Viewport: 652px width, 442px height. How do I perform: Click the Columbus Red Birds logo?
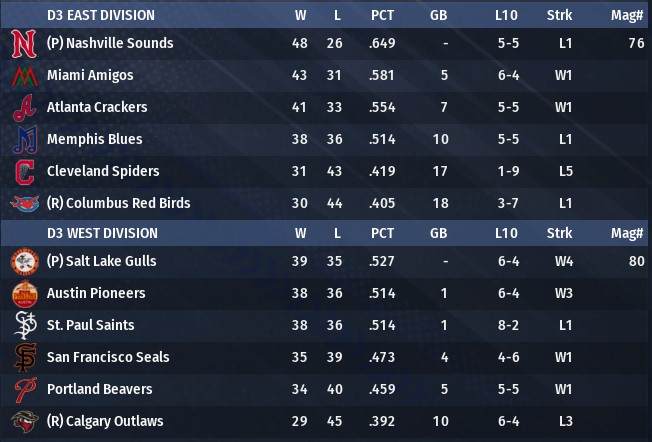tap(24, 203)
